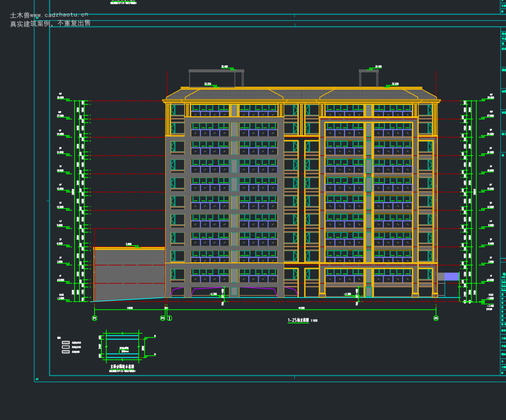Select the 立面分隔缝示意图 detail title
The image size is (506, 420).
(122, 367)
